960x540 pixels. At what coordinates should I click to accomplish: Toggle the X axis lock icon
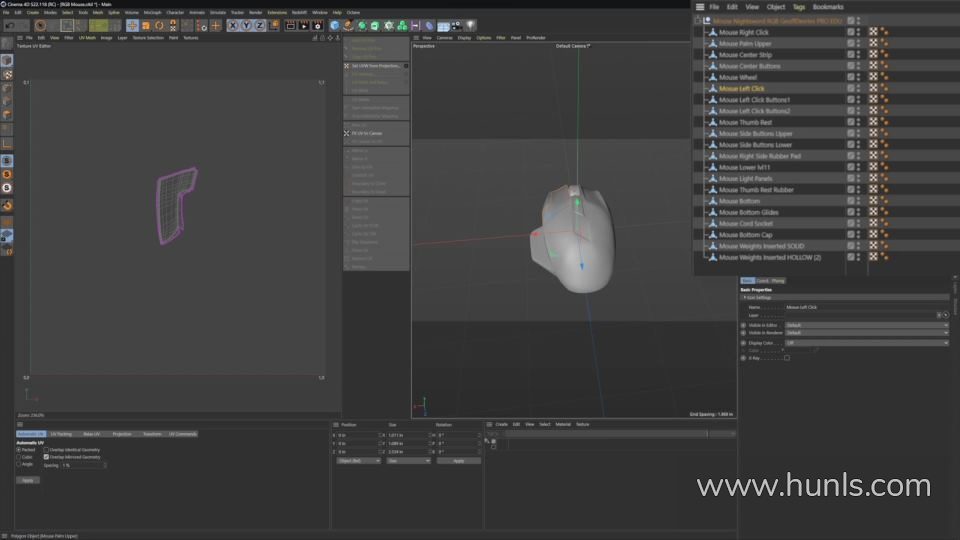point(233,25)
